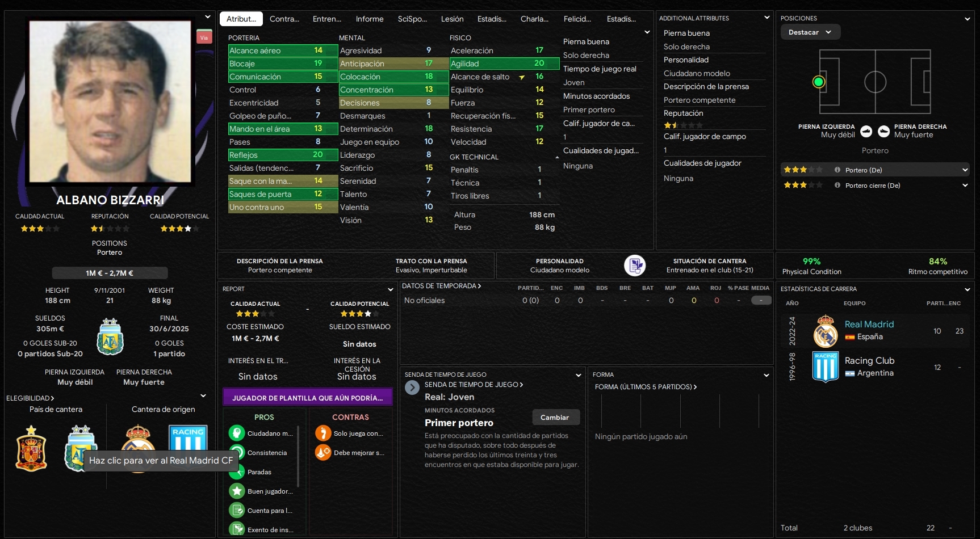Viewport: 980px width, 539px height.
Task: Open the Posiciones panel chevron
Action: 968,19
